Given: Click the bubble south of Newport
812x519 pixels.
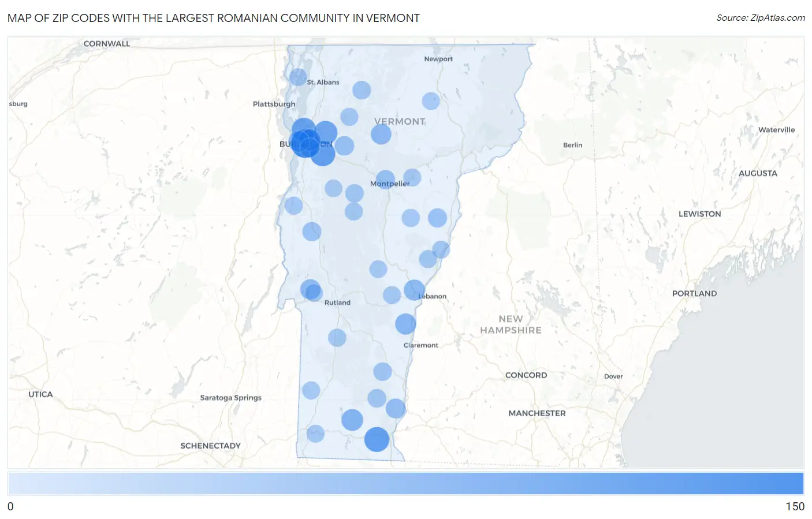Looking at the screenshot, I should click(431, 101).
